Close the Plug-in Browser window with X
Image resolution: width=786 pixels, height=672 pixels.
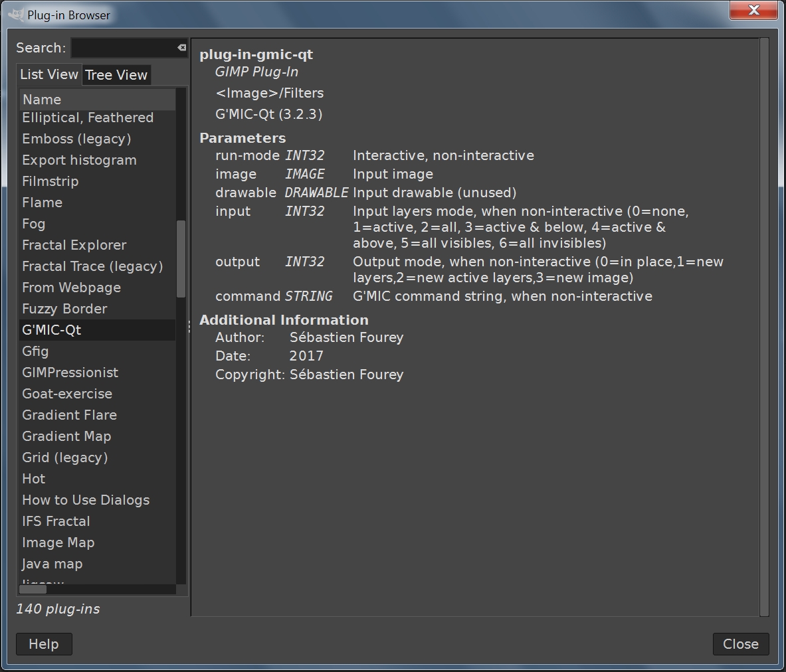click(x=753, y=10)
